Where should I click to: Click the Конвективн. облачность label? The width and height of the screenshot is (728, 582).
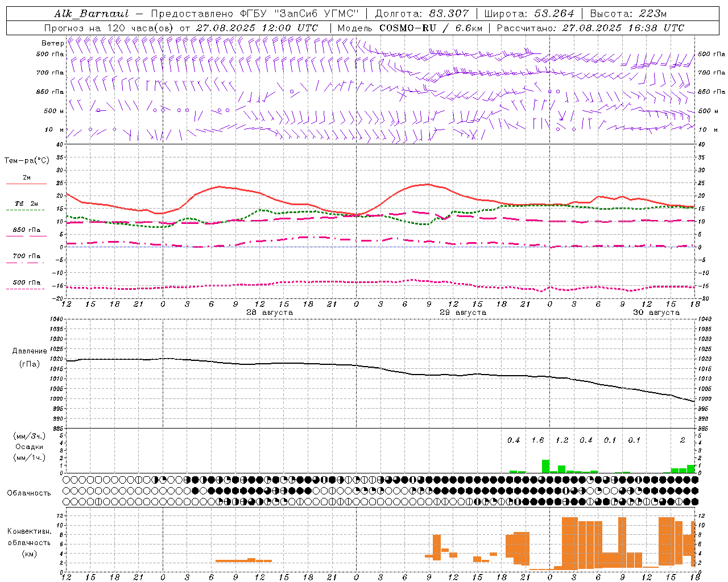[x=29, y=537]
